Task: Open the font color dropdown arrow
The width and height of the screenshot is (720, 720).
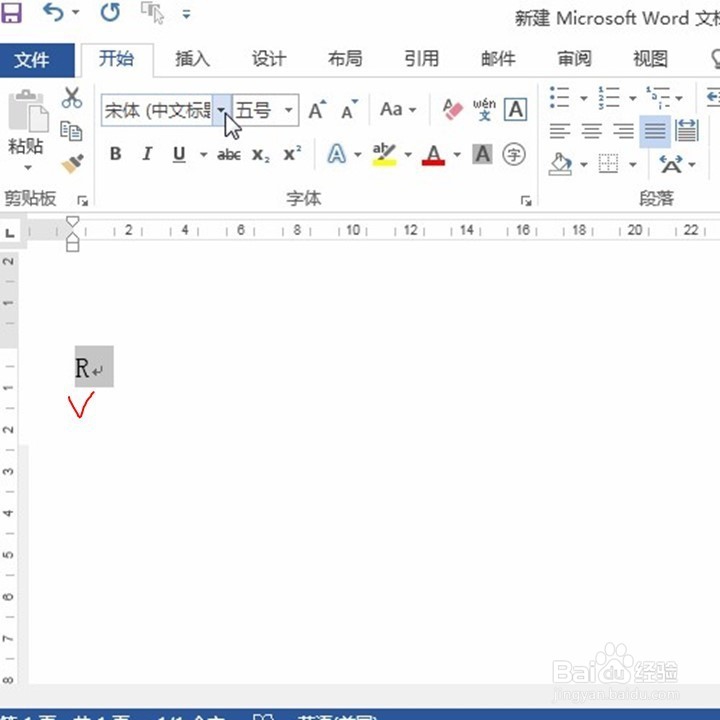Action: coord(457,155)
